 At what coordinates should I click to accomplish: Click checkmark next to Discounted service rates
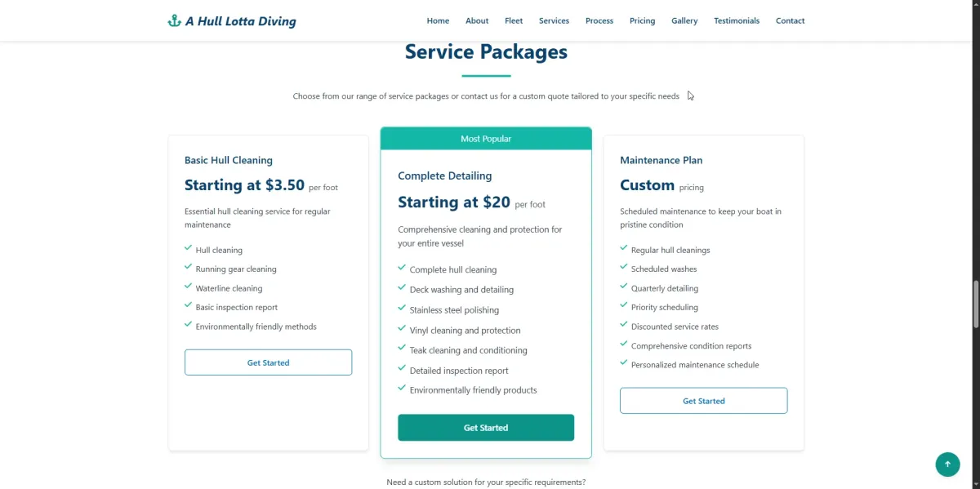(x=624, y=326)
